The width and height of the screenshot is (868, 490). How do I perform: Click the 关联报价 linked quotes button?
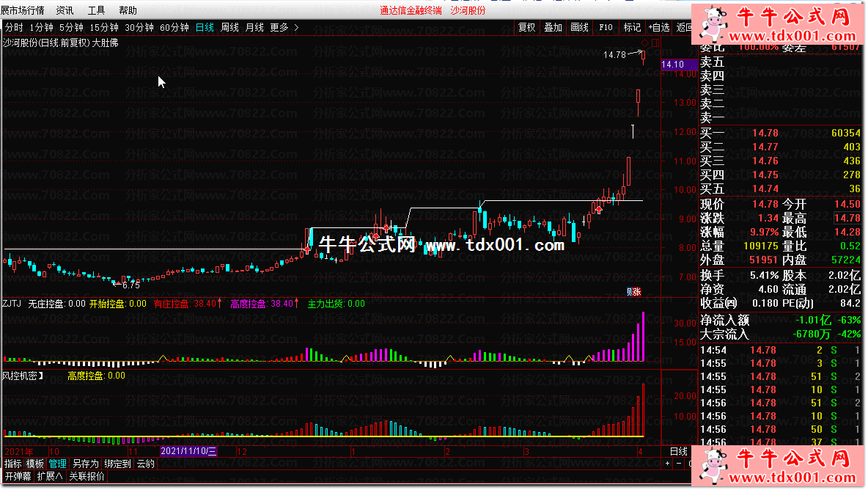click(87, 476)
